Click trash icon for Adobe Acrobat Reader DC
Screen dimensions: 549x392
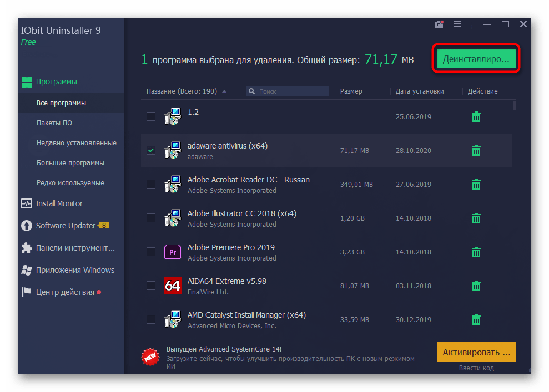476,184
